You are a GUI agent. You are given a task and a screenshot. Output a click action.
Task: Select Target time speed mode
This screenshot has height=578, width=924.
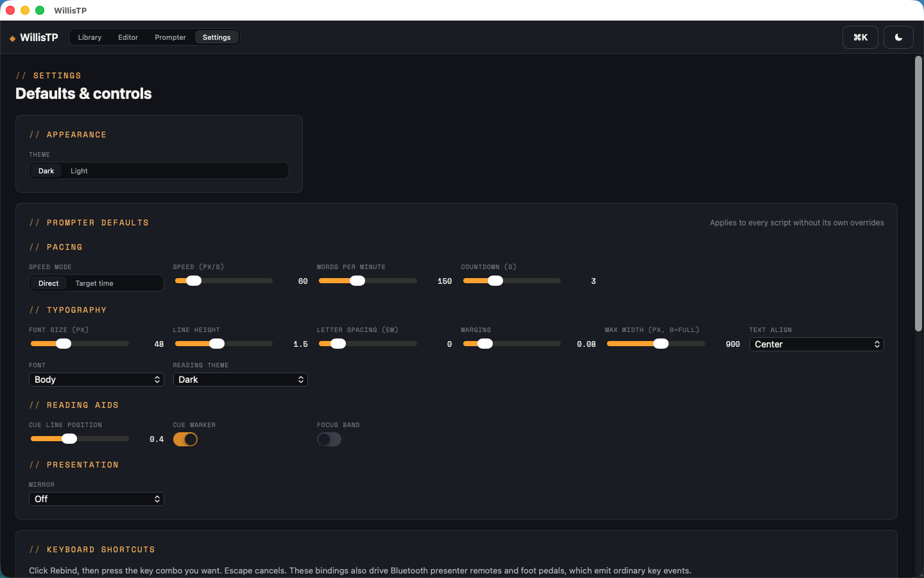pos(94,283)
